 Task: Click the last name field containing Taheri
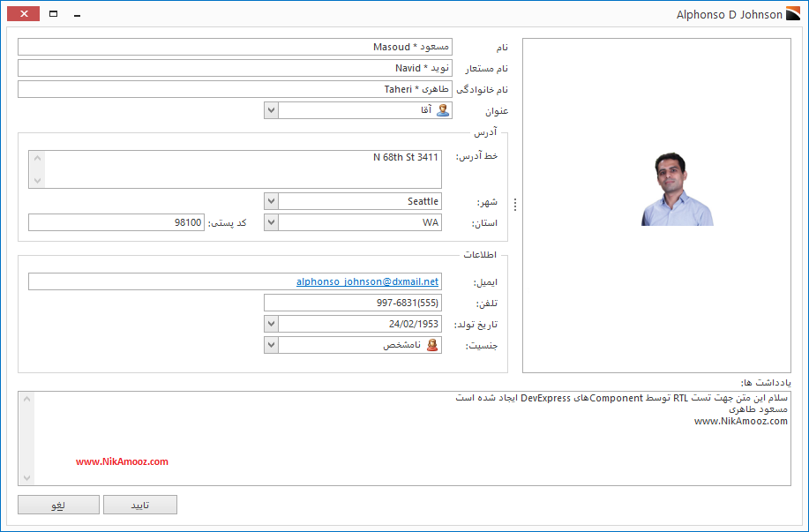[x=236, y=89]
